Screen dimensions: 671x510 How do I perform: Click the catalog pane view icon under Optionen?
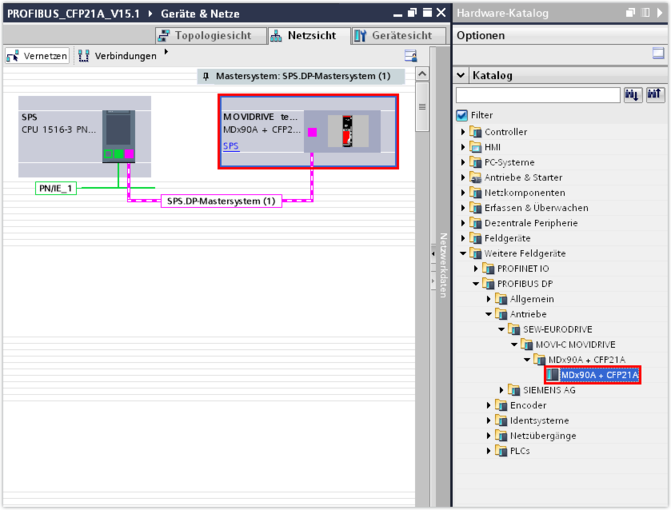point(658,54)
